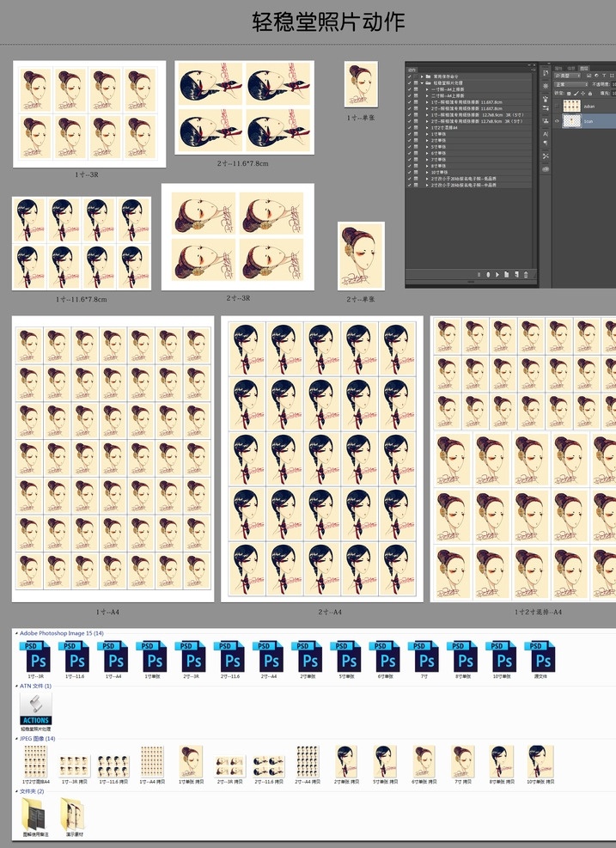Image resolution: width=616 pixels, height=848 pixels.
Task: Toggle checkmark for 1寸单张 action
Action: pos(410,134)
